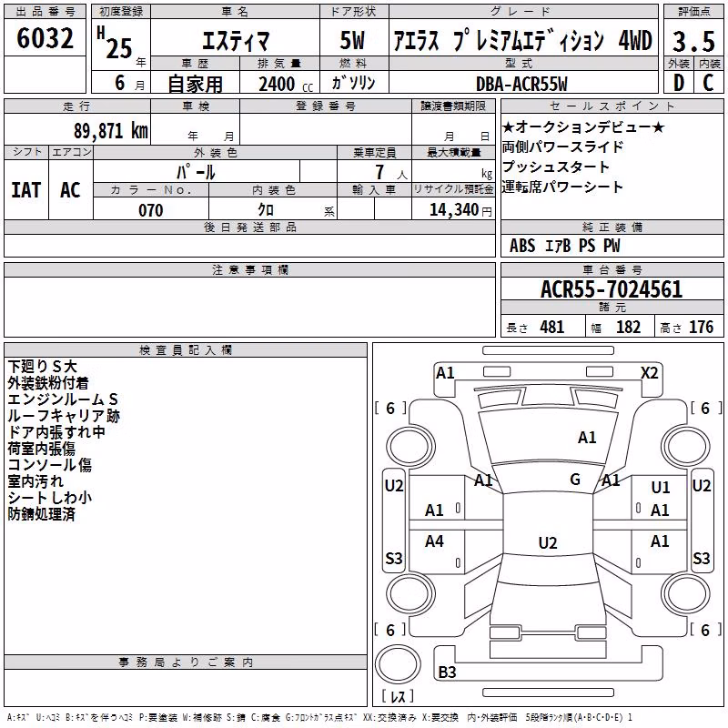
Task: Select the U1 mark on right door
Action: click(660, 487)
